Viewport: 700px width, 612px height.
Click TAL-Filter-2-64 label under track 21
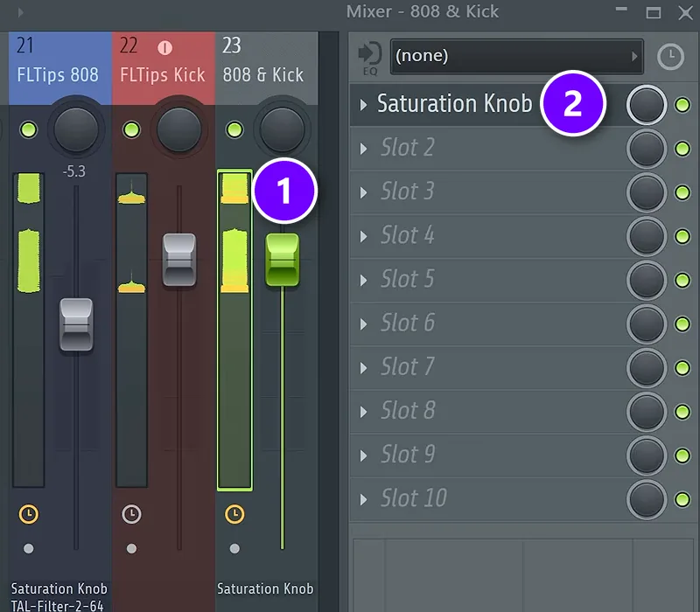(57, 606)
